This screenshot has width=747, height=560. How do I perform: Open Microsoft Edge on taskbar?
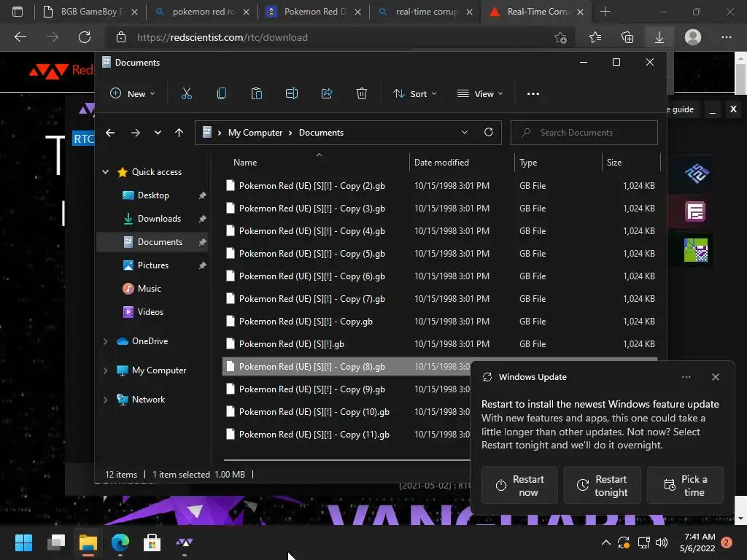click(120, 542)
